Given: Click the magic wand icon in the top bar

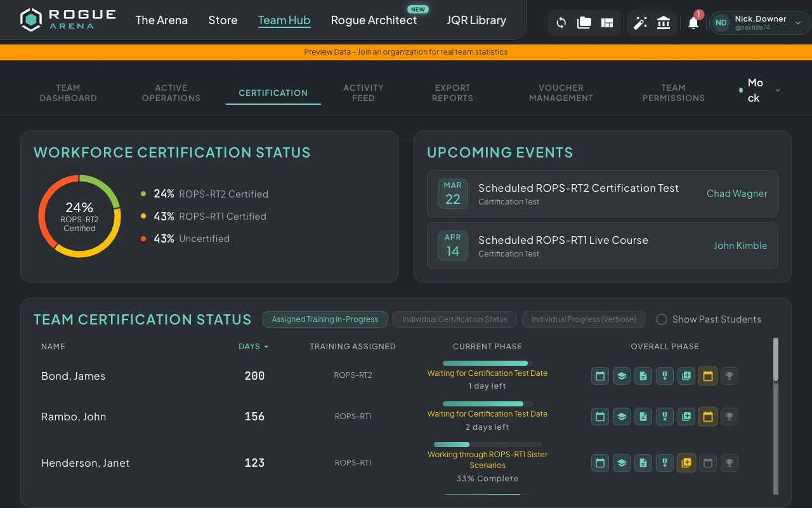Looking at the screenshot, I should pyautogui.click(x=641, y=22).
